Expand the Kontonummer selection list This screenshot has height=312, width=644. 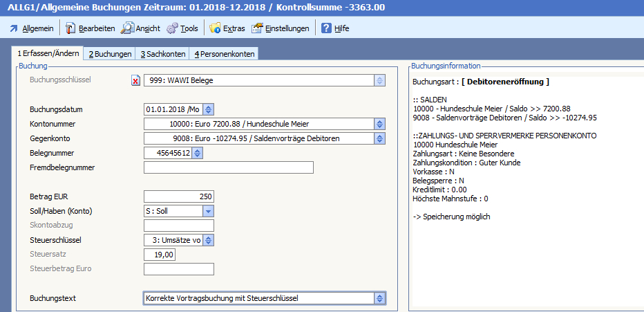point(379,124)
